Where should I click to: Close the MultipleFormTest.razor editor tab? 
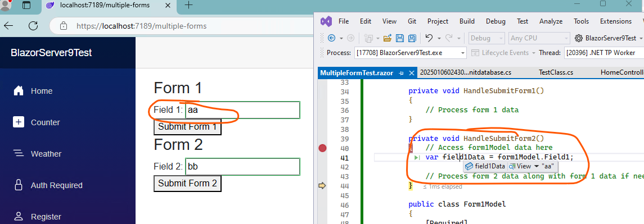(412, 73)
